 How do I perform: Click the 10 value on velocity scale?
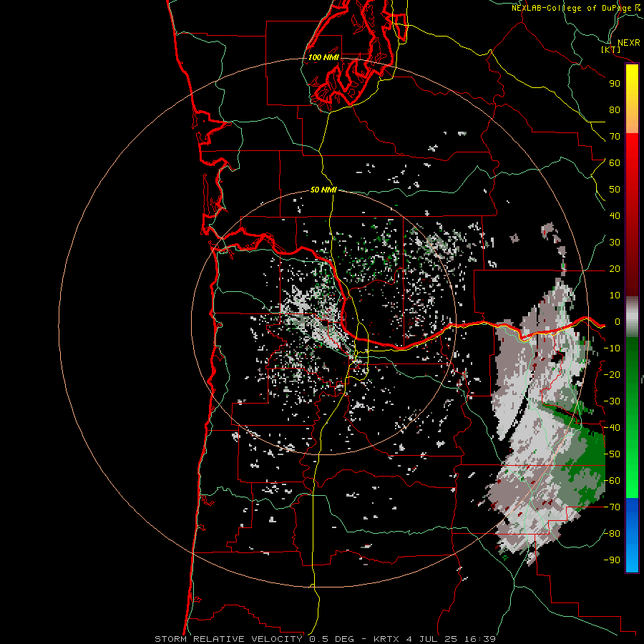click(615, 296)
